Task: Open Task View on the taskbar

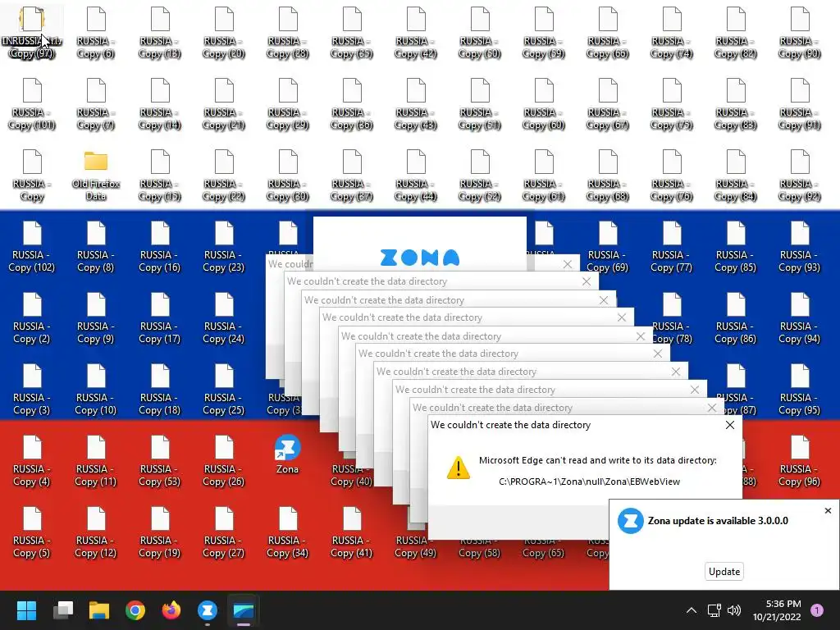Action: point(63,610)
